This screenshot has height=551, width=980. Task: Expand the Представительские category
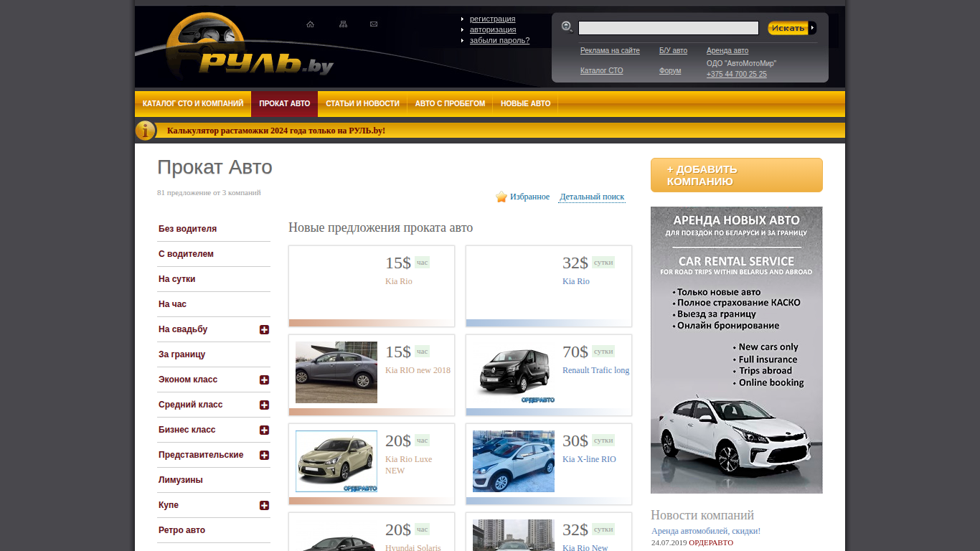[x=264, y=455]
